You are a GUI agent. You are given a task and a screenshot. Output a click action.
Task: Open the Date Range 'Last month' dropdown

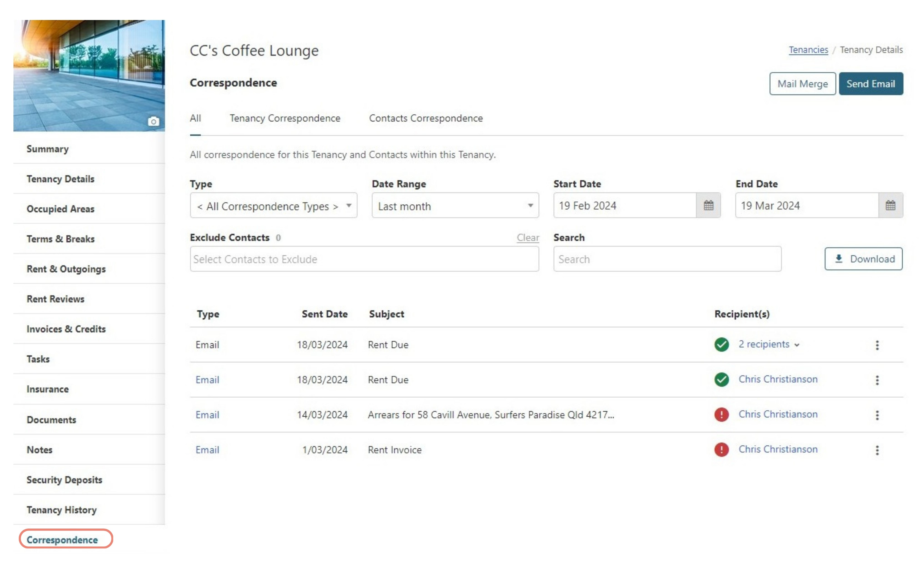[455, 206]
